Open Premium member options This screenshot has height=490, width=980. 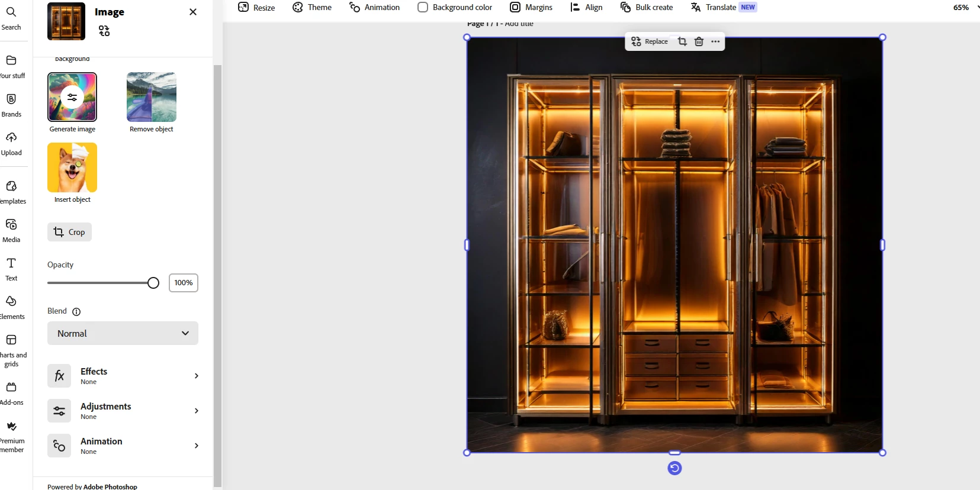[11, 436]
